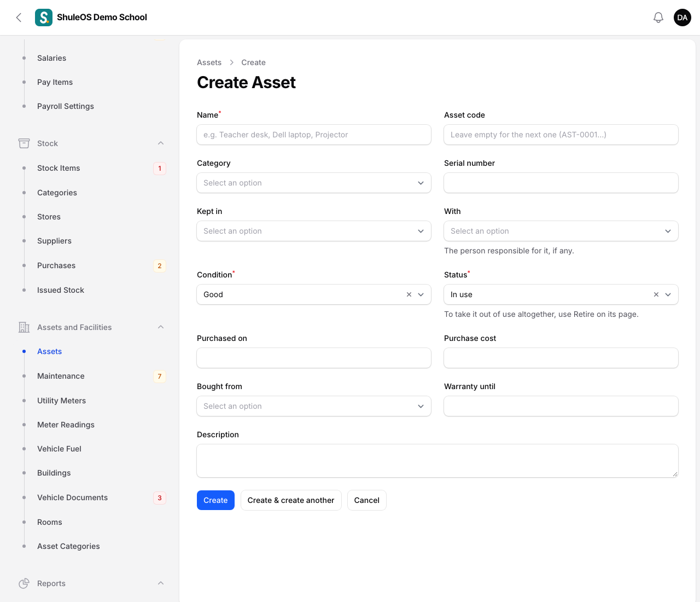Open Purchases
The image size is (700, 602).
(x=56, y=265)
